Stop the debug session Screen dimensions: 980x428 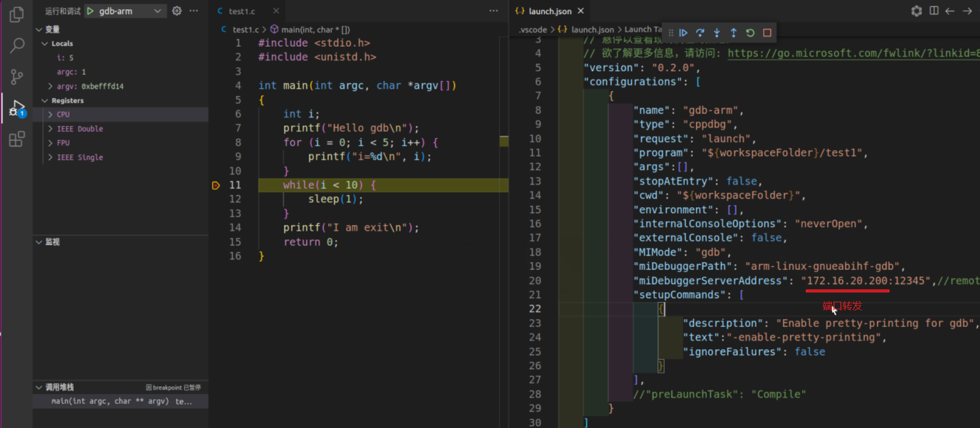click(767, 33)
